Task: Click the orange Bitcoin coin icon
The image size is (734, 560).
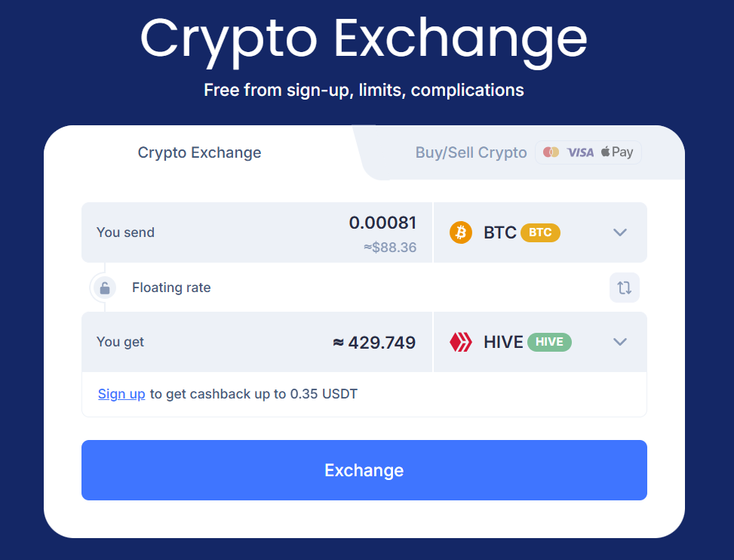Action: pyautogui.click(x=461, y=232)
